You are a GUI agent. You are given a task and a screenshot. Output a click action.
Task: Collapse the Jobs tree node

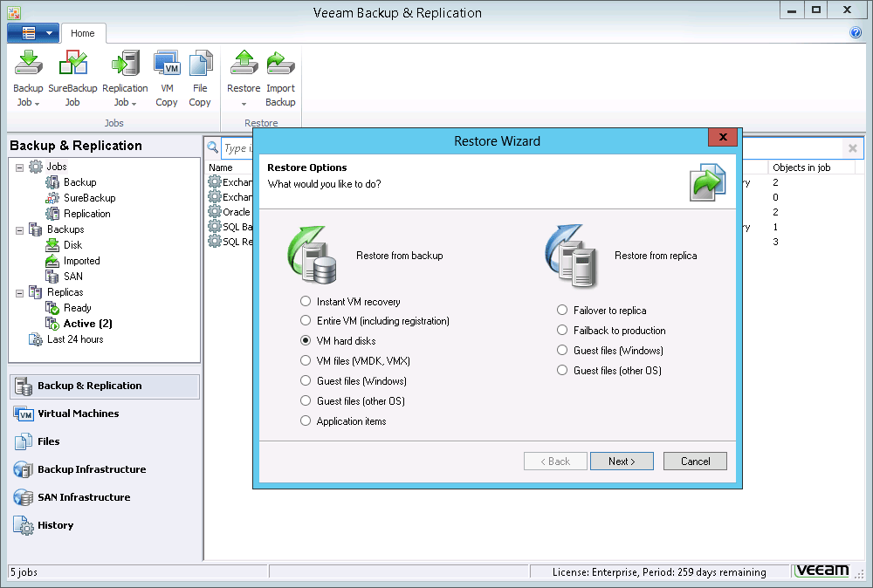tap(19, 168)
